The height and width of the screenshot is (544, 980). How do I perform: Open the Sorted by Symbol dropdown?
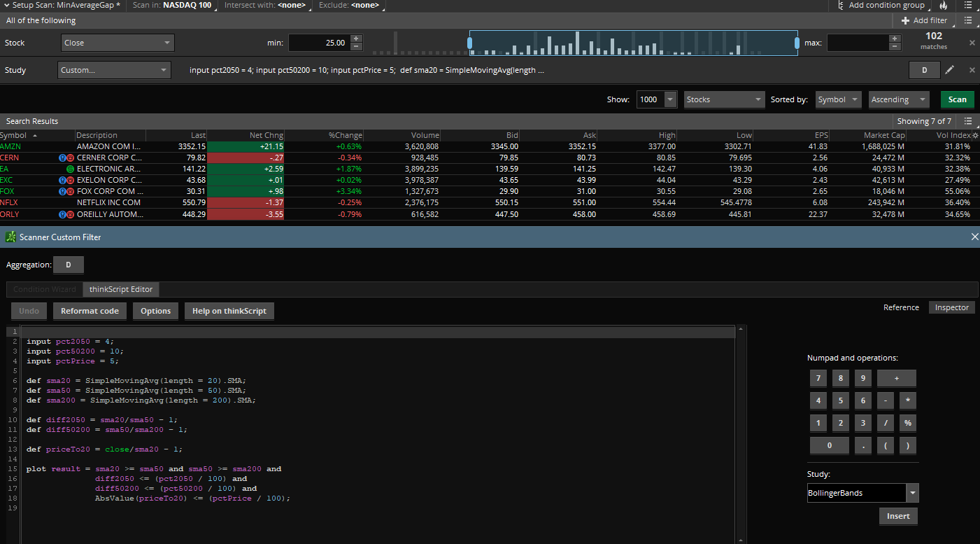(x=839, y=99)
